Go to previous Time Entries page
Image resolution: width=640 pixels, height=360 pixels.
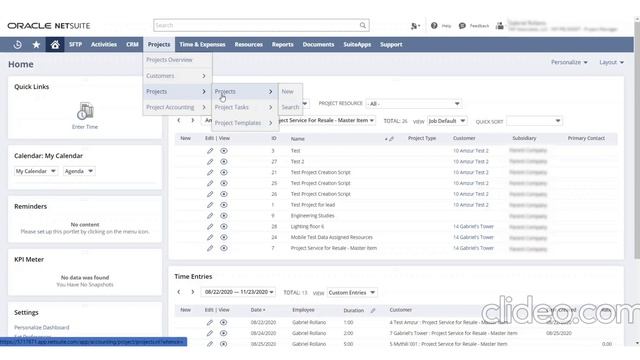point(179,292)
